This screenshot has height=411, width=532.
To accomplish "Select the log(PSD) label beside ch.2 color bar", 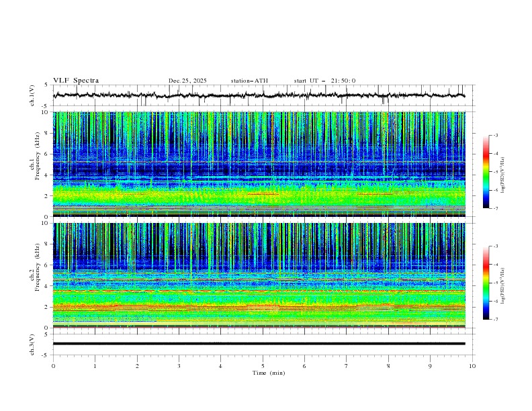I will click(x=503, y=285).
